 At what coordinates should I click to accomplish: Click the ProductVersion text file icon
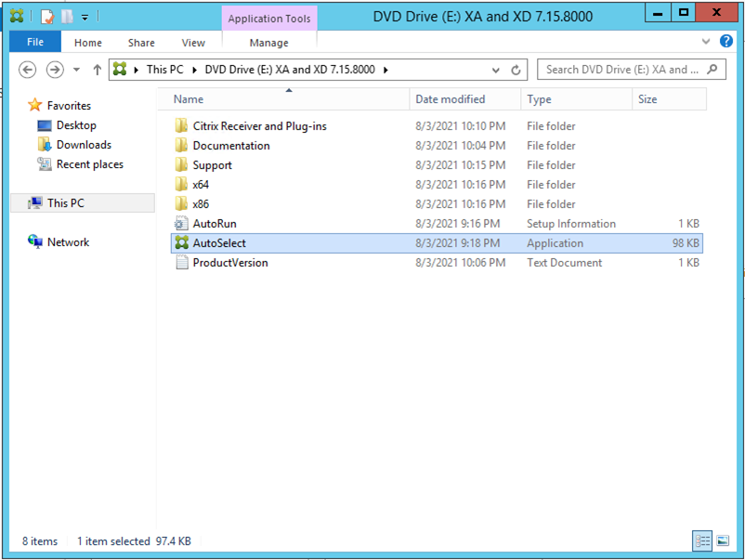click(x=181, y=262)
